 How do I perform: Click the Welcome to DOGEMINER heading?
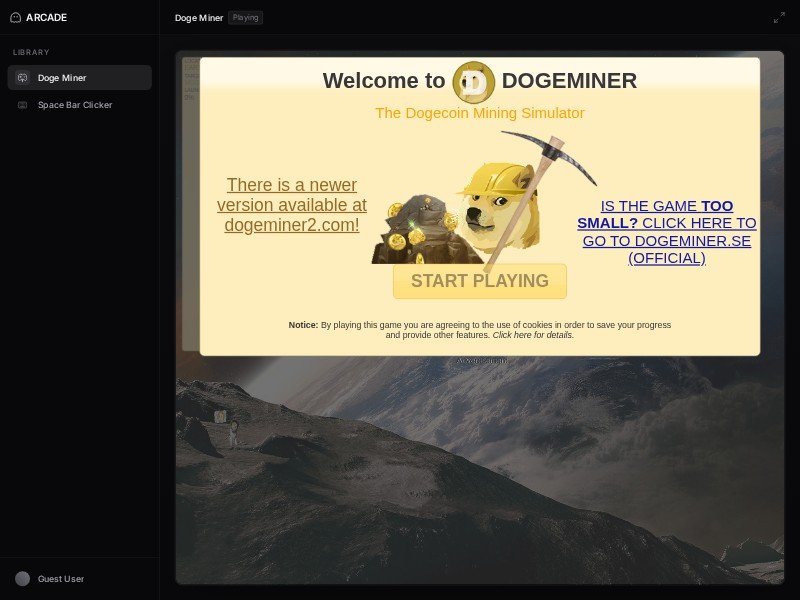point(480,81)
